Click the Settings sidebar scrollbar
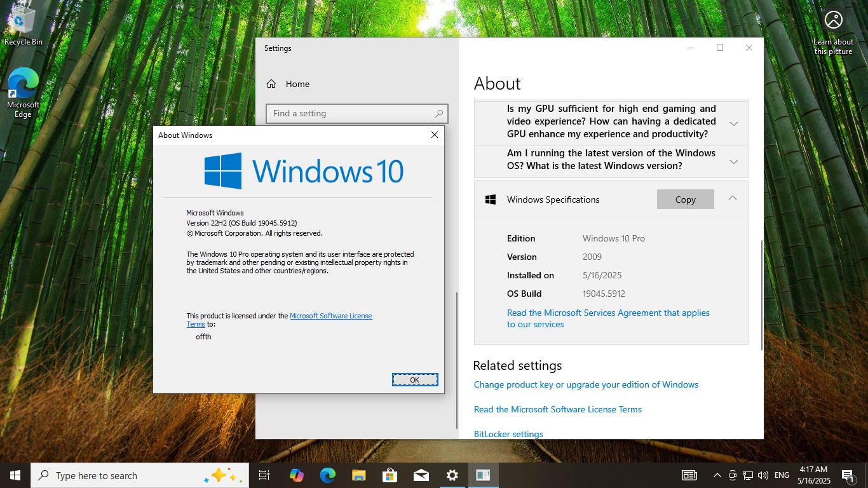The image size is (868, 488). point(457,360)
